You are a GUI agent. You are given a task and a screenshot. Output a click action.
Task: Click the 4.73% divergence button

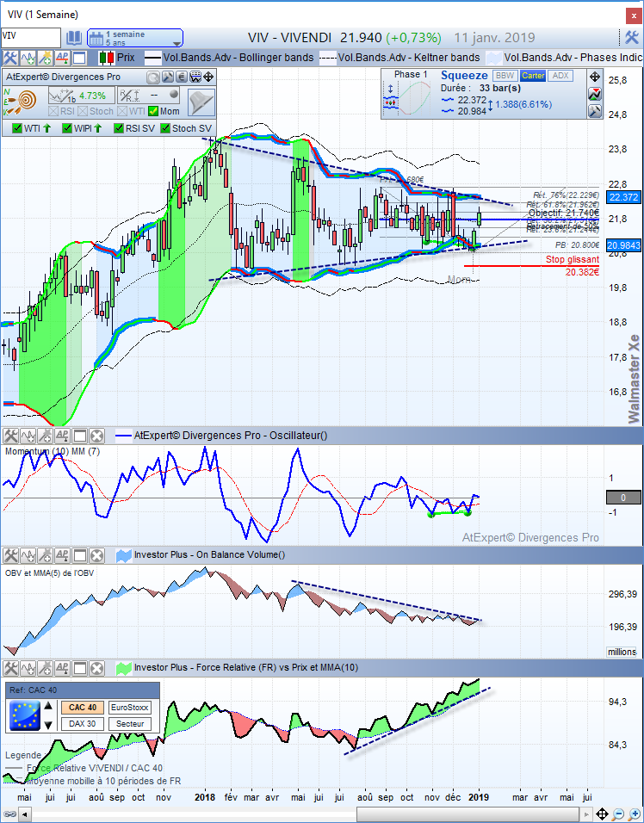pyautogui.click(x=81, y=96)
